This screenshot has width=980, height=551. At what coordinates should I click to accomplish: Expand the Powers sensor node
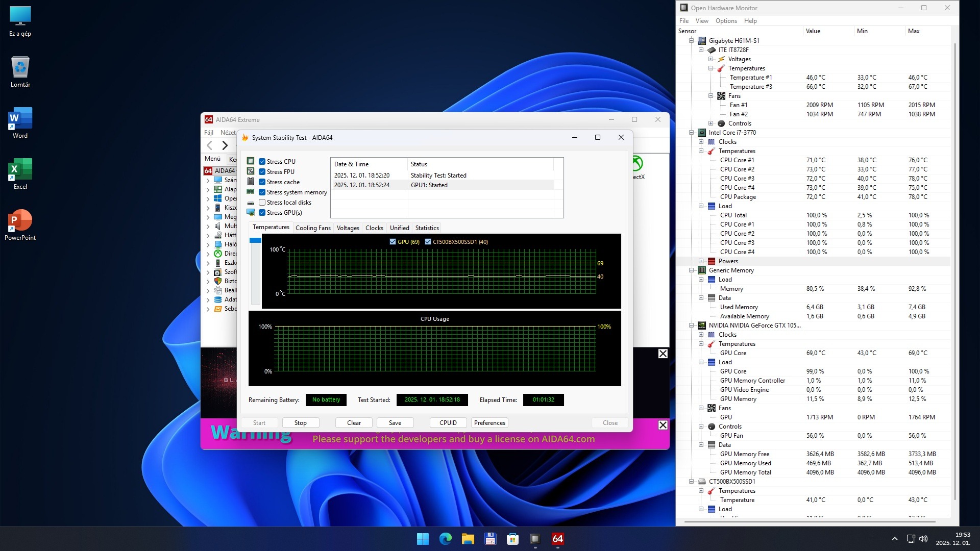pyautogui.click(x=701, y=261)
